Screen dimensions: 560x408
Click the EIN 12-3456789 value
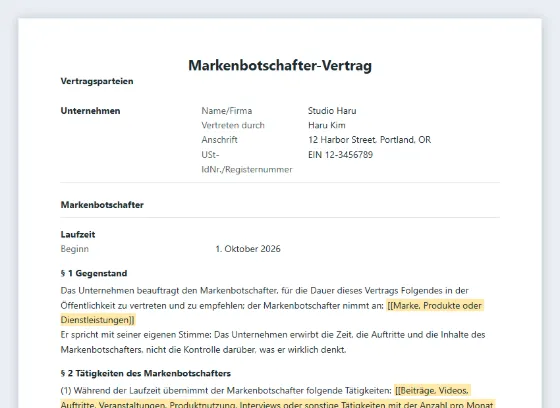340,155
